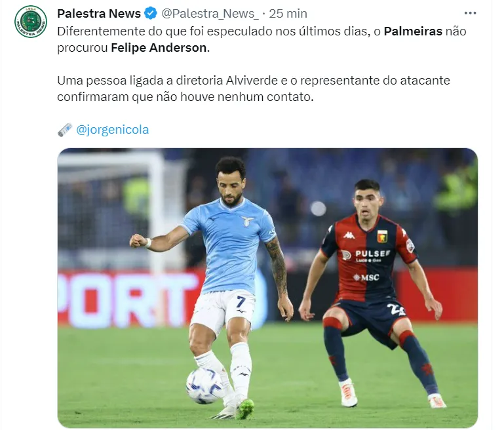Image resolution: width=504 pixels, height=430 pixels.
Task: Open the three-dot more options menu
Action: pos(470,13)
